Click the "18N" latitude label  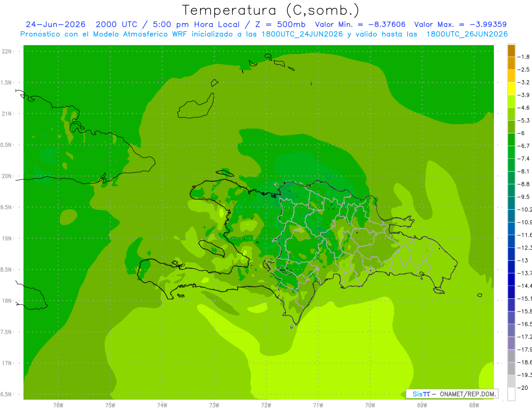tap(7, 301)
